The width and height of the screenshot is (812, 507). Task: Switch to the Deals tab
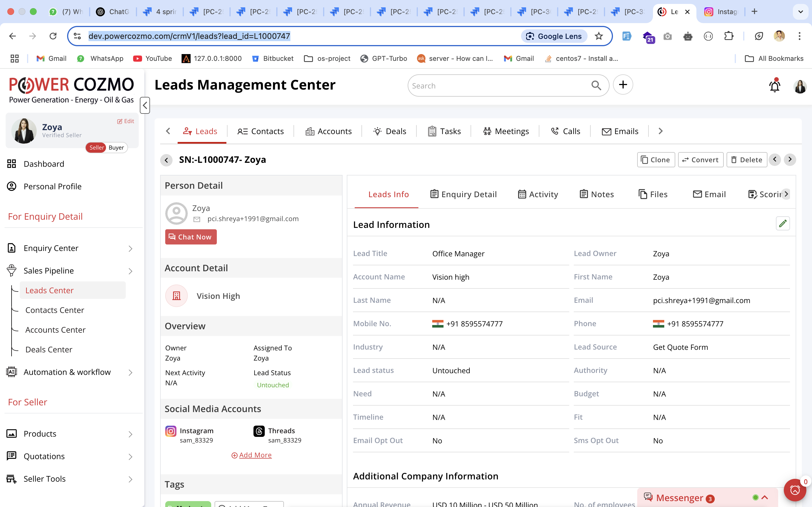(390, 132)
